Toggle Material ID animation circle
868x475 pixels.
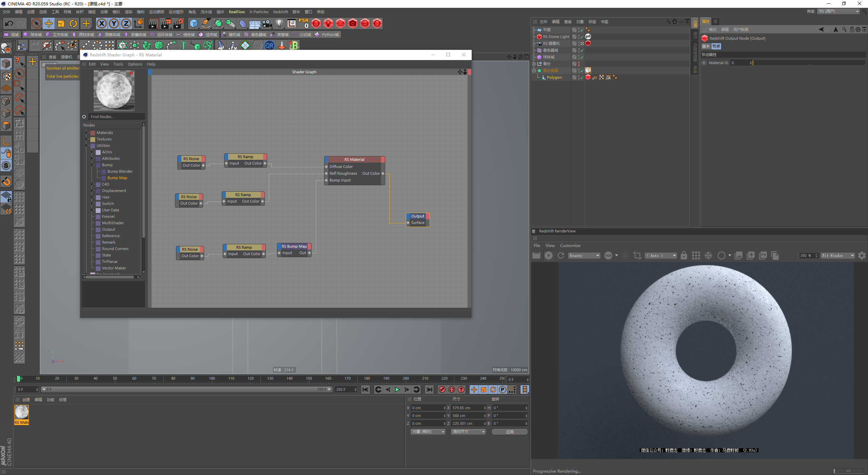click(x=704, y=63)
